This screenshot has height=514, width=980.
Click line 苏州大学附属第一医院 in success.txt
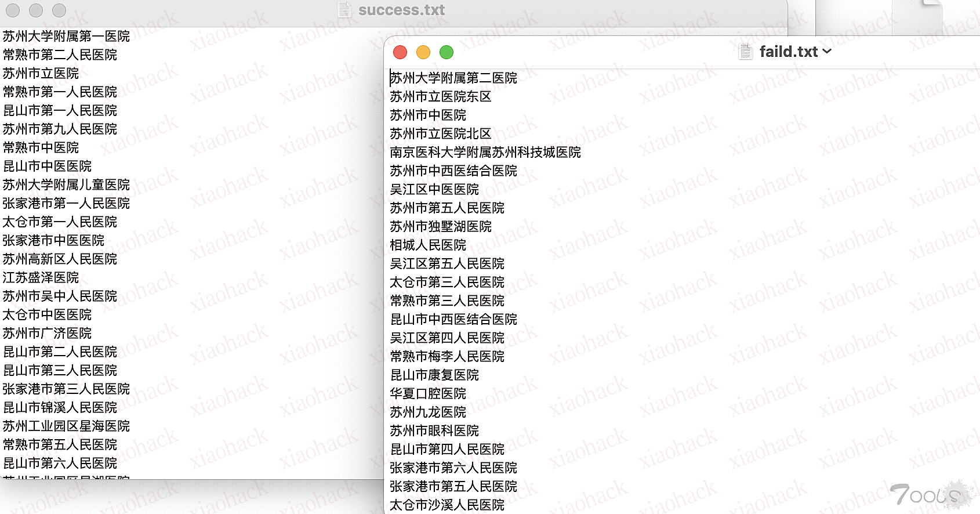click(66, 36)
